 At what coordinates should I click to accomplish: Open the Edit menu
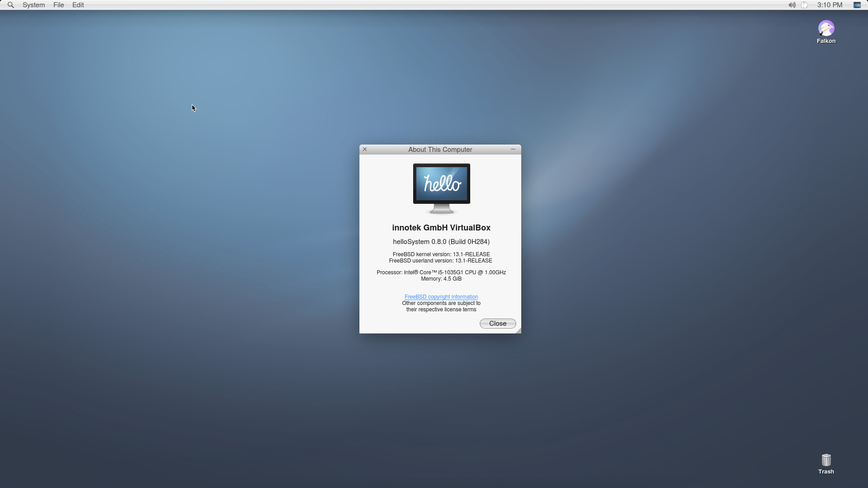click(x=77, y=5)
